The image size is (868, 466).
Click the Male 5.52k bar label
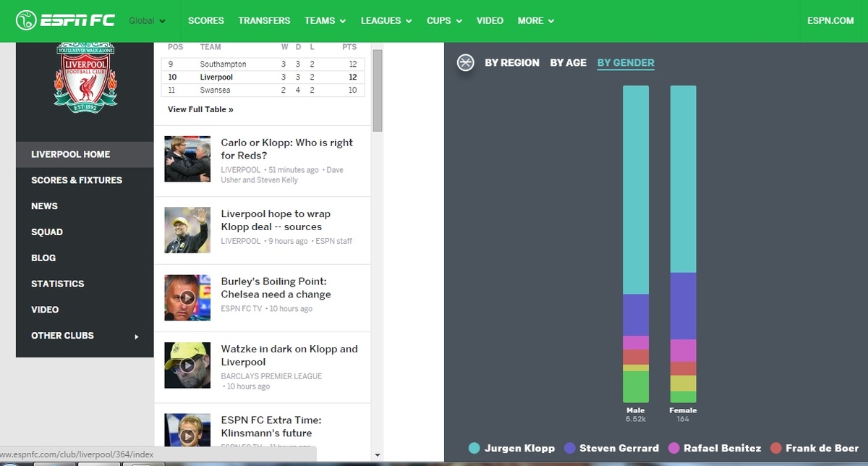pos(636,415)
